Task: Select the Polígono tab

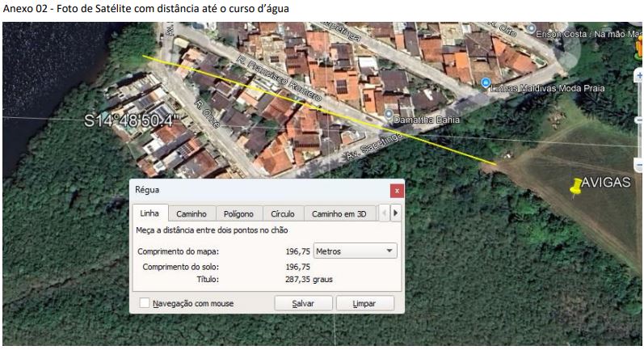Action: (238, 214)
